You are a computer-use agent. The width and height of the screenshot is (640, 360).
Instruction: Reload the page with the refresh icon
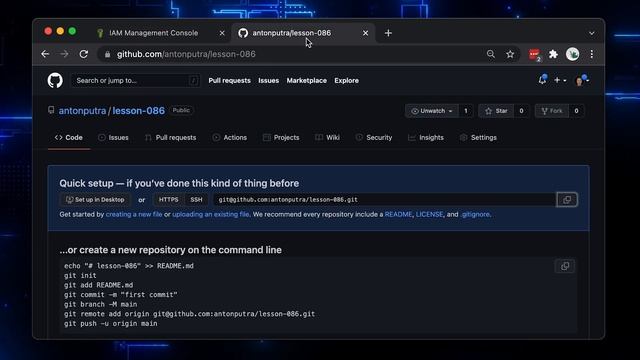click(84, 54)
